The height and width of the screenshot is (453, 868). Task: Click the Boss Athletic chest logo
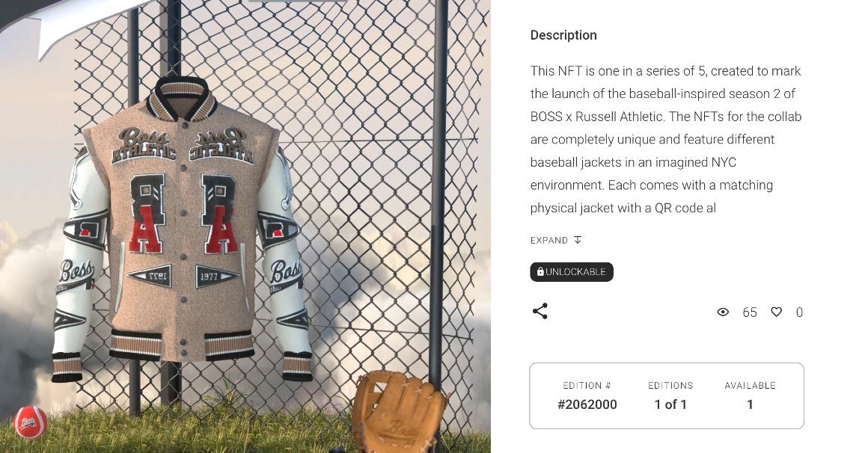coord(144,147)
